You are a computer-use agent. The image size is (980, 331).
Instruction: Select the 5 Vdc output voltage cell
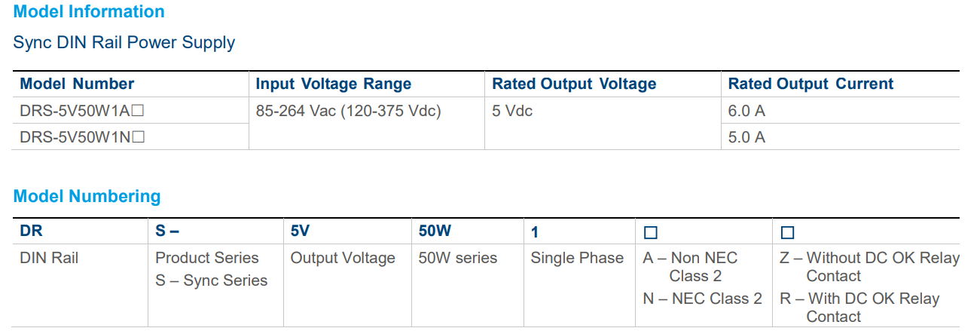pos(512,111)
